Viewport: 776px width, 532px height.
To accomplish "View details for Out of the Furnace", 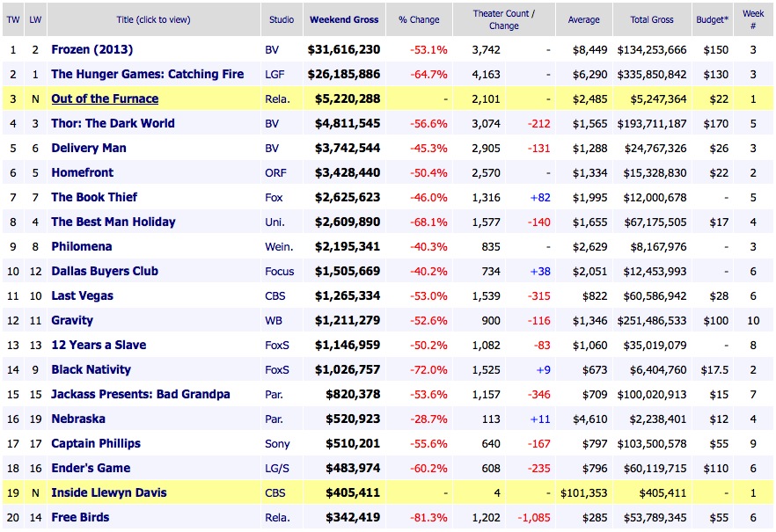I will (103, 98).
